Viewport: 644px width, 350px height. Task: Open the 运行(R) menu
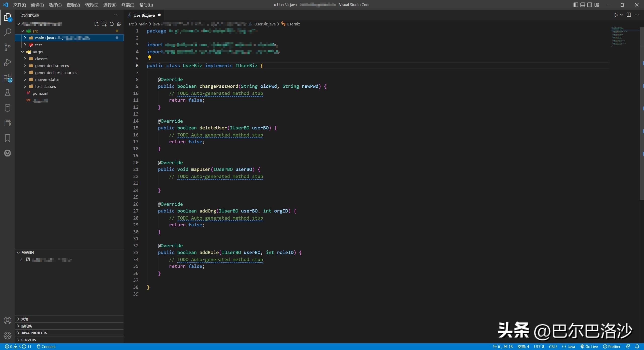coord(110,5)
